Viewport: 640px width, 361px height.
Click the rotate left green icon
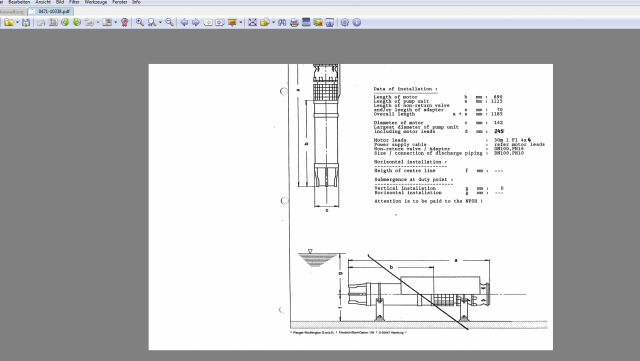pyautogui.click(x=65, y=22)
